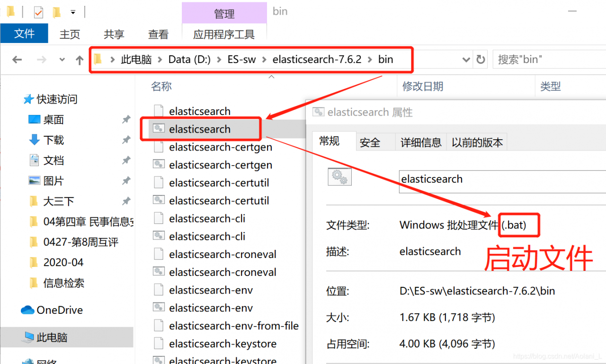Open the 应用程序工具 ribbon tab

tap(224, 34)
